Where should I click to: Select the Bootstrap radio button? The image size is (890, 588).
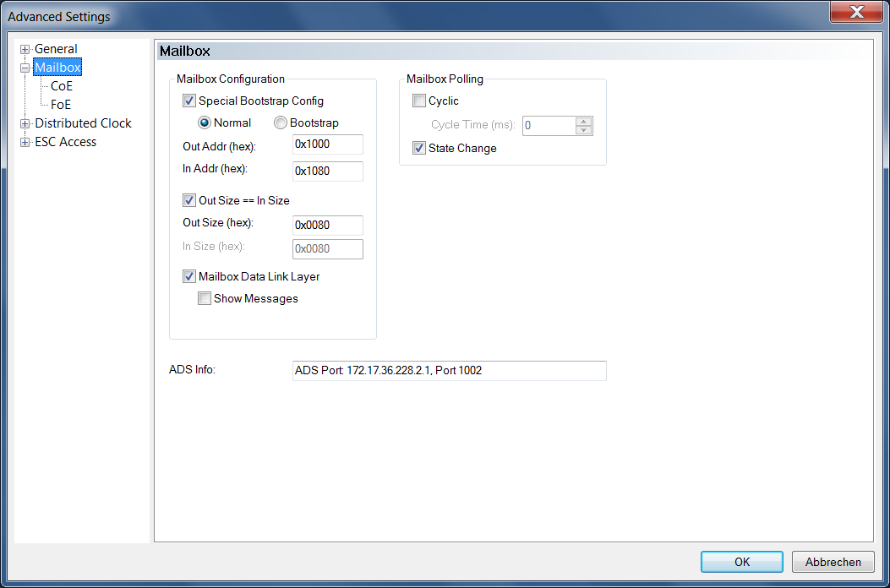(281, 122)
